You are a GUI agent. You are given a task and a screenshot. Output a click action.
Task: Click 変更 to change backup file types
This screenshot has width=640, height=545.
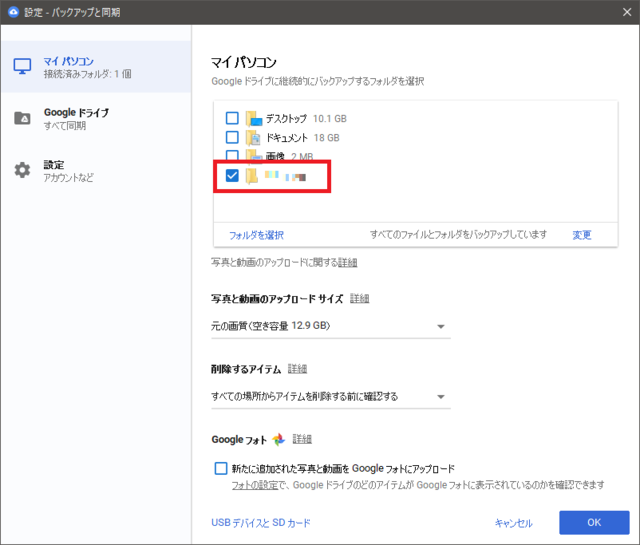pos(582,235)
